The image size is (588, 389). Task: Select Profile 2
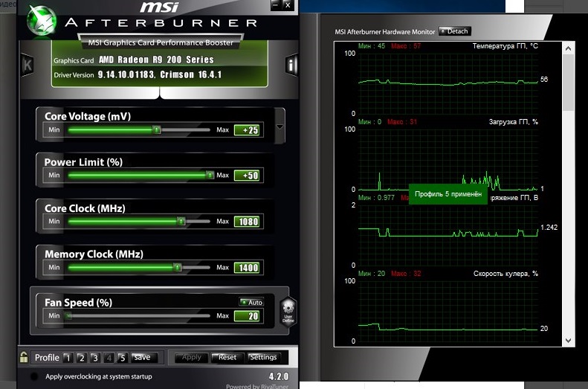[x=81, y=358]
